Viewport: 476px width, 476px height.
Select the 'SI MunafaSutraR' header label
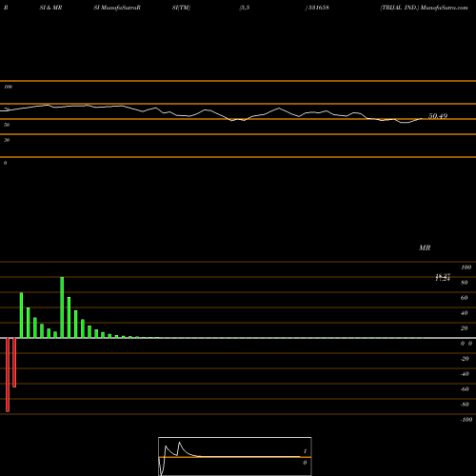[117, 8]
